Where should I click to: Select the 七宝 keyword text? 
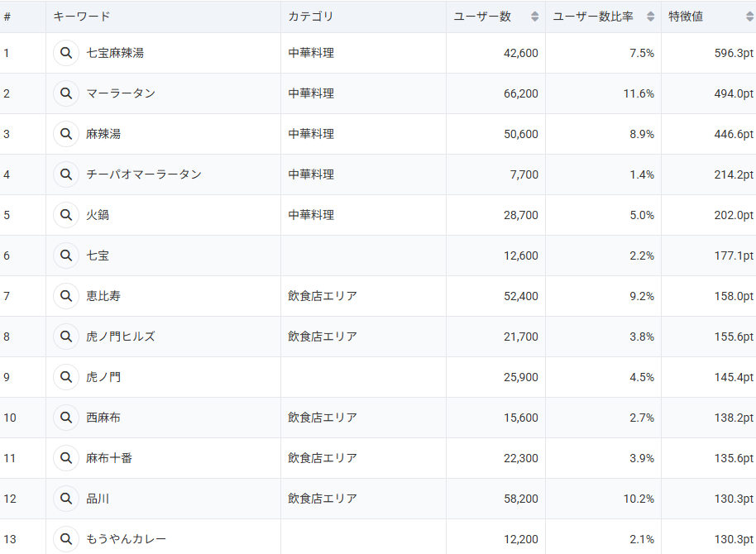tap(98, 256)
